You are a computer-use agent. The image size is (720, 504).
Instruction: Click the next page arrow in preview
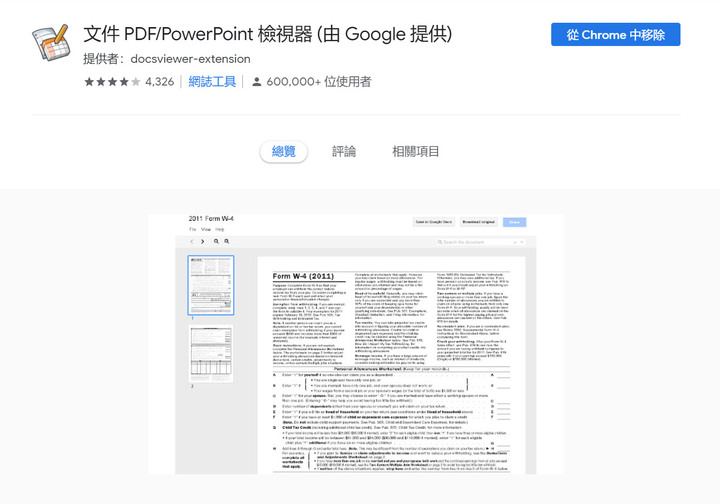pos(202,241)
